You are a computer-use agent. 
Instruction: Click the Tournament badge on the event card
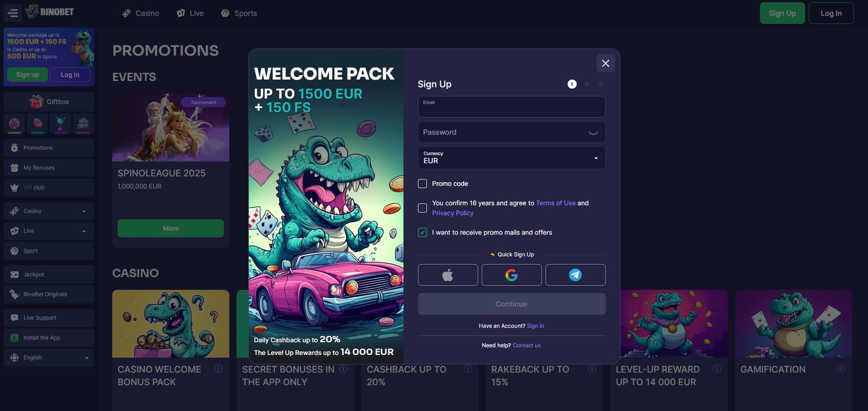pos(203,102)
